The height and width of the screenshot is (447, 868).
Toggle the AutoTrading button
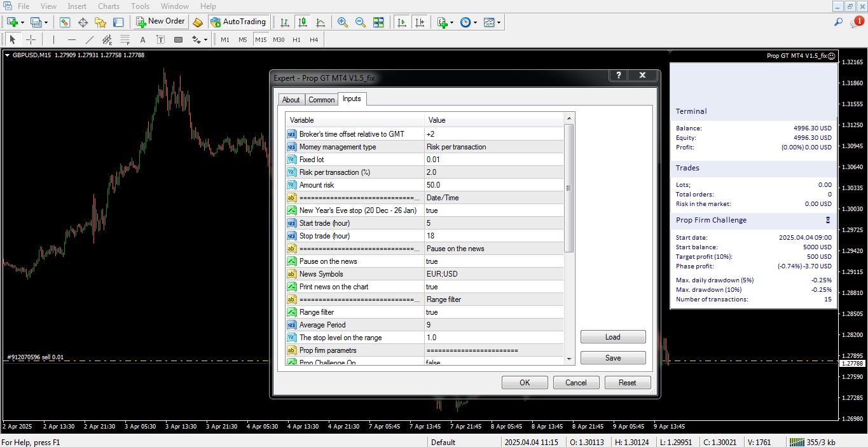238,22
